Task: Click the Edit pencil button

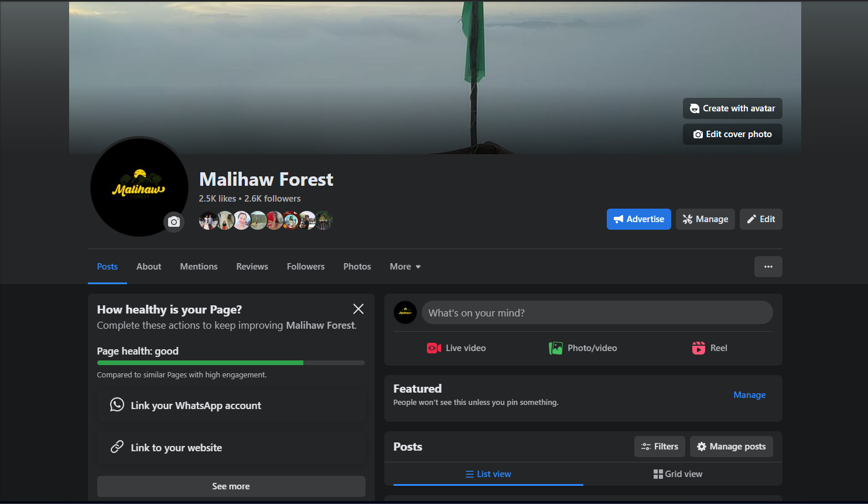Action: pyautogui.click(x=761, y=219)
